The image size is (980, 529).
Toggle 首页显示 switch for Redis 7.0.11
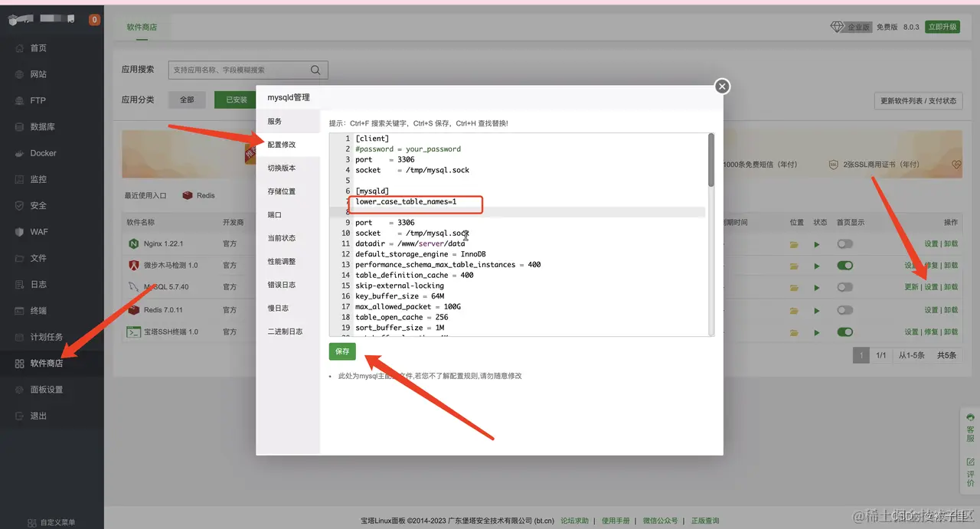pyautogui.click(x=845, y=310)
